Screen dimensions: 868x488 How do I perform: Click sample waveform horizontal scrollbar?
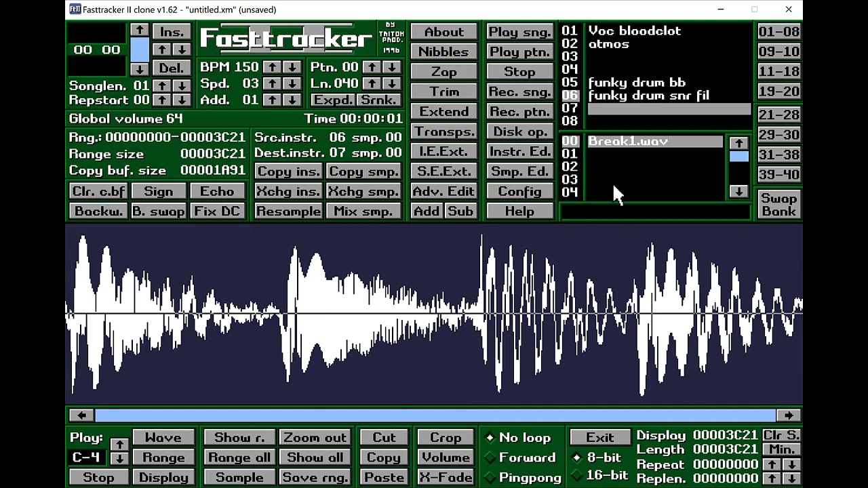click(435, 415)
